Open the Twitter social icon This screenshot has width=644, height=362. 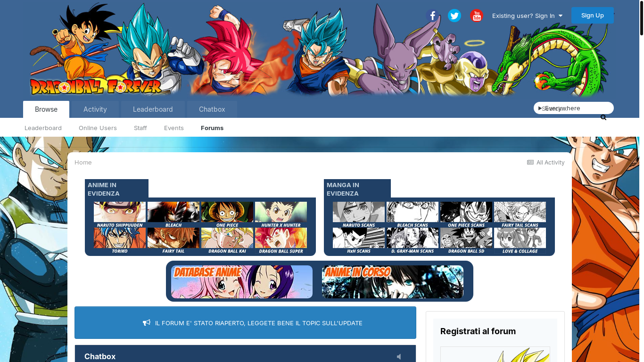coord(454,16)
